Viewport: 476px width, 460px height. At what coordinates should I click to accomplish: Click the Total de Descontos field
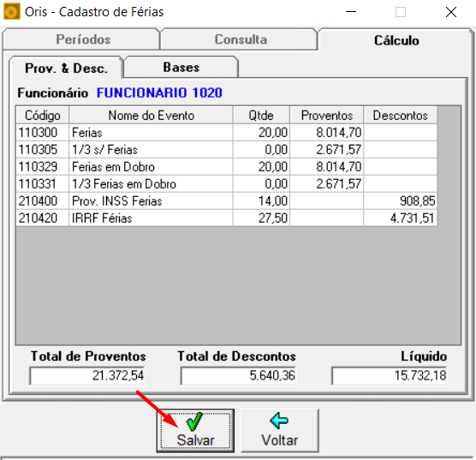[238, 375]
